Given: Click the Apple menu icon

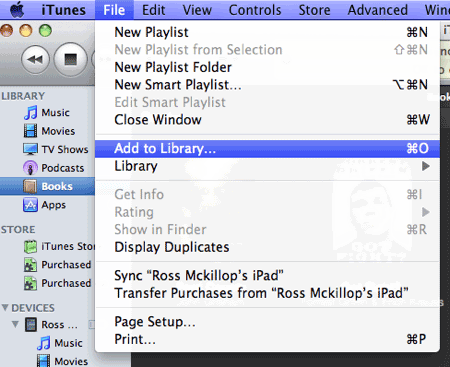Looking at the screenshot, I should (x=17, y=10).
